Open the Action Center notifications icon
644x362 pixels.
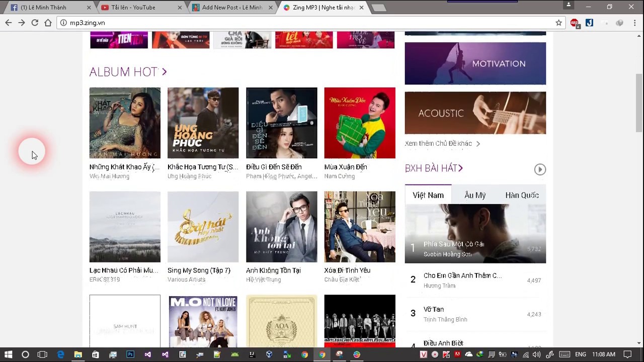coord(627,354)
